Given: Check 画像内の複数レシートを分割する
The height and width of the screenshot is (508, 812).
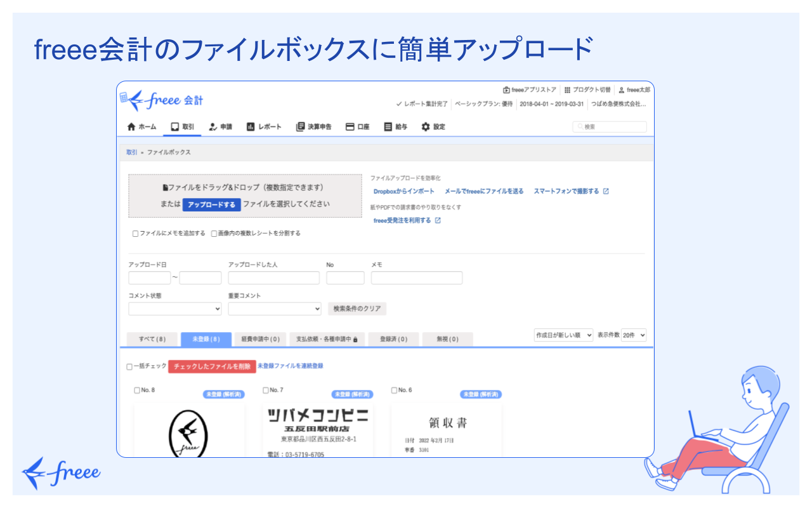Looking at the screenshot, I should (214, 234).
